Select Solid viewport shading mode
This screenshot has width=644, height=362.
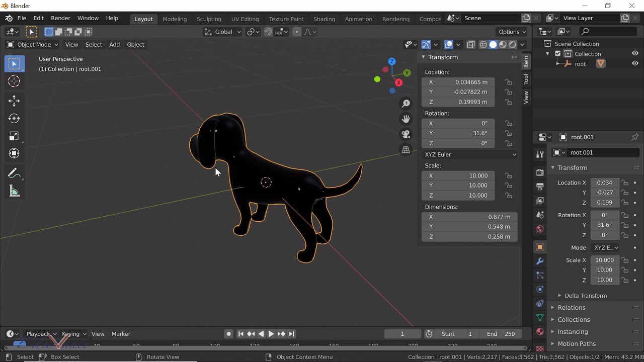coord(493,45)
